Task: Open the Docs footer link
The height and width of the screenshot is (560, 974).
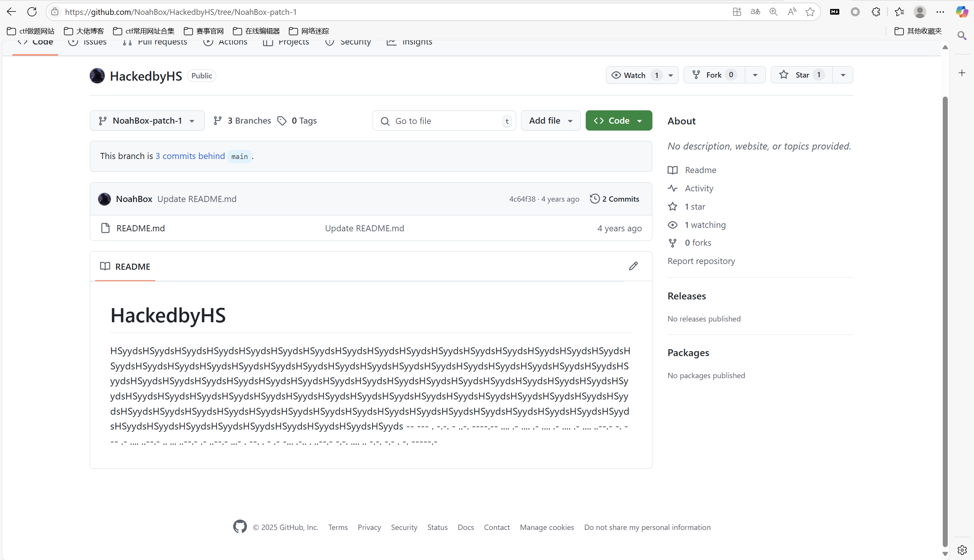Action: click(465, 527)
